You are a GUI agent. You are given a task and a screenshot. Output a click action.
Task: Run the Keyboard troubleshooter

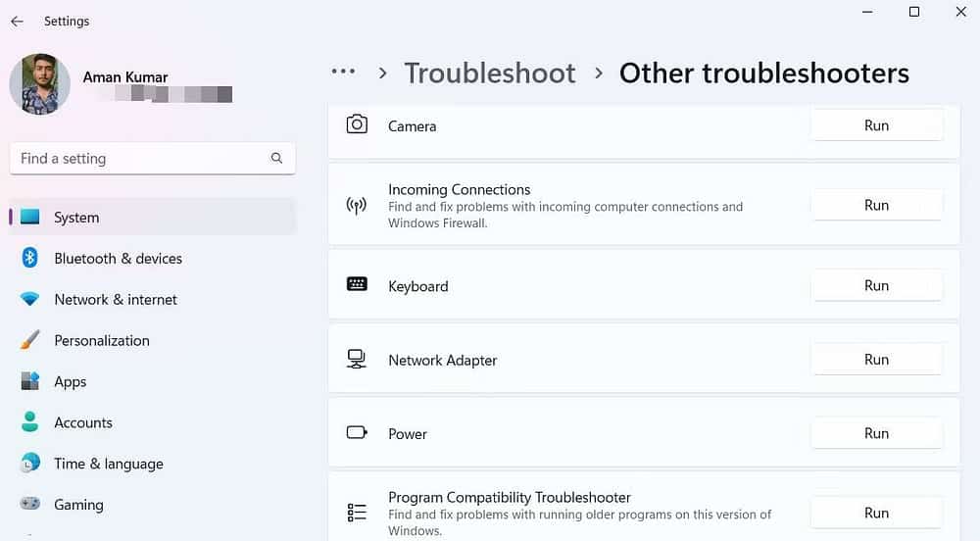[x=876, y=285]
